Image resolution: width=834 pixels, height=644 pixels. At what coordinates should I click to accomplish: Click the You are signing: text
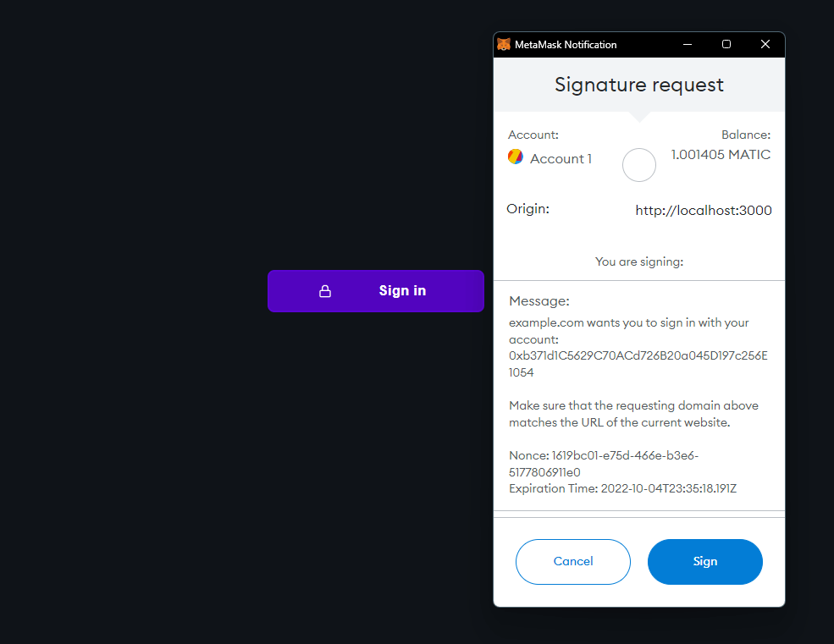tap(638, 261)
